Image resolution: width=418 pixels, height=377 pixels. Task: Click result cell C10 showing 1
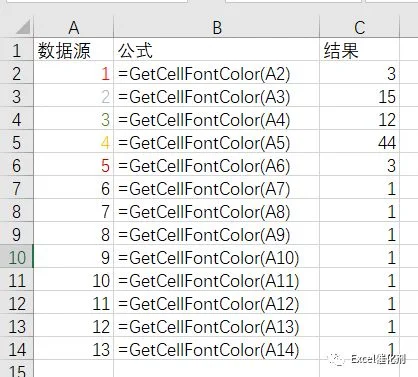(x=359, y=256)
